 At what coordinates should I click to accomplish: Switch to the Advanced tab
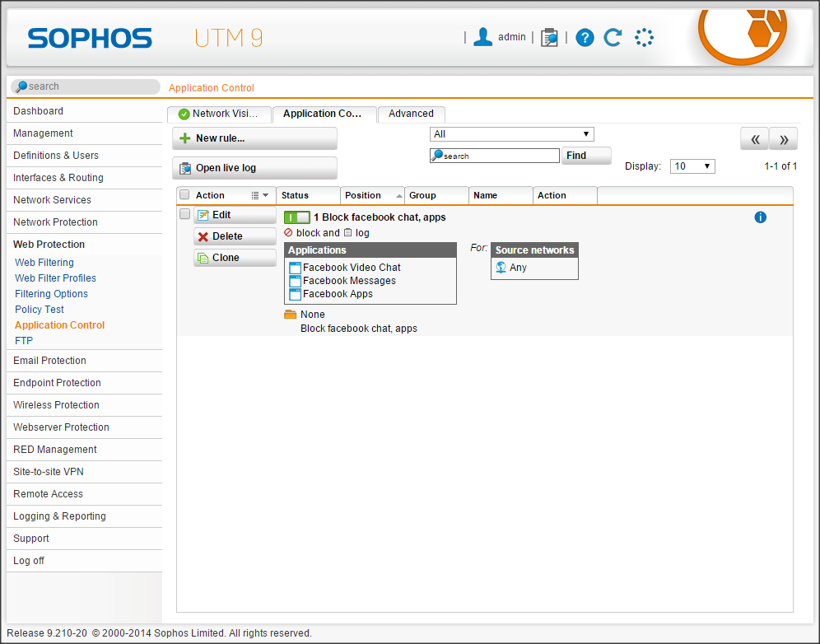click(412, 114)
